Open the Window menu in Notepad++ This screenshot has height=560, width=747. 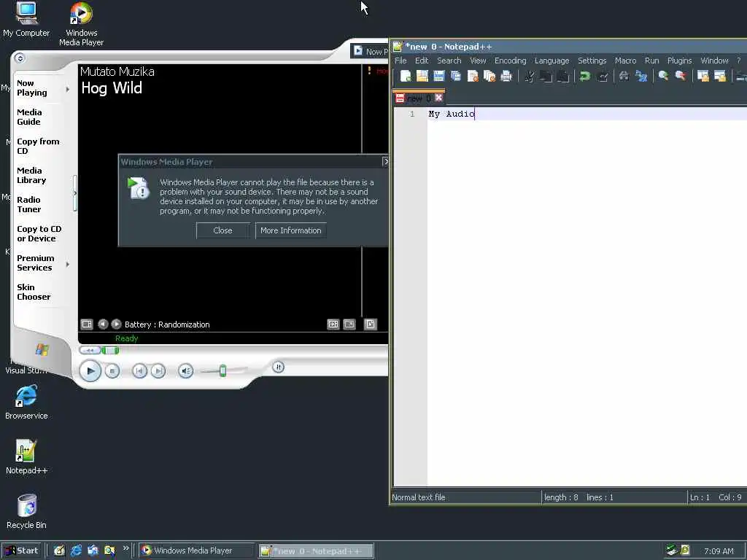tap(714, 61)
